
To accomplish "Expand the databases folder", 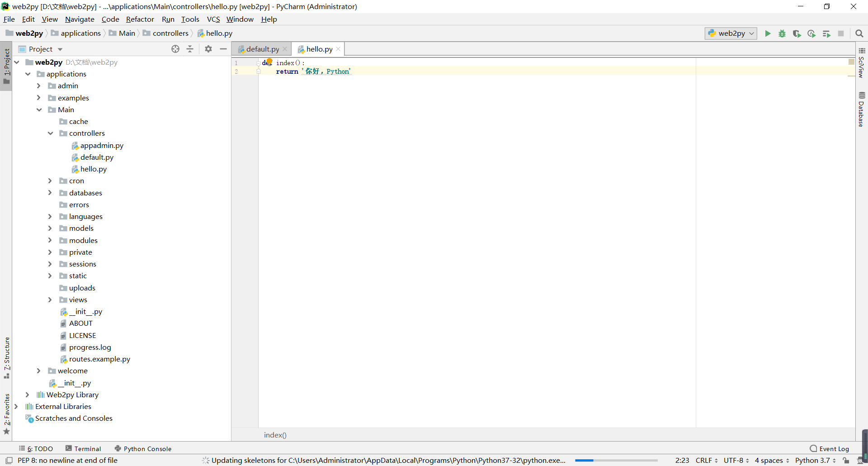I will 50,193.
